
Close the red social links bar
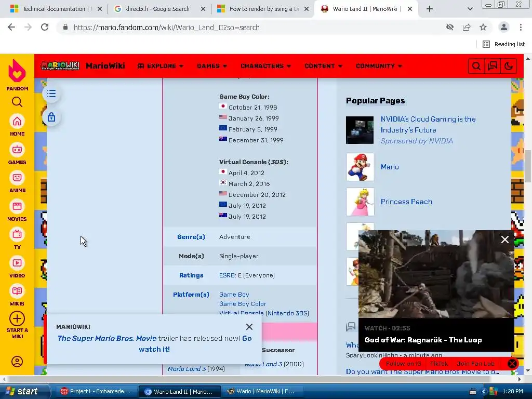[512, 364]
